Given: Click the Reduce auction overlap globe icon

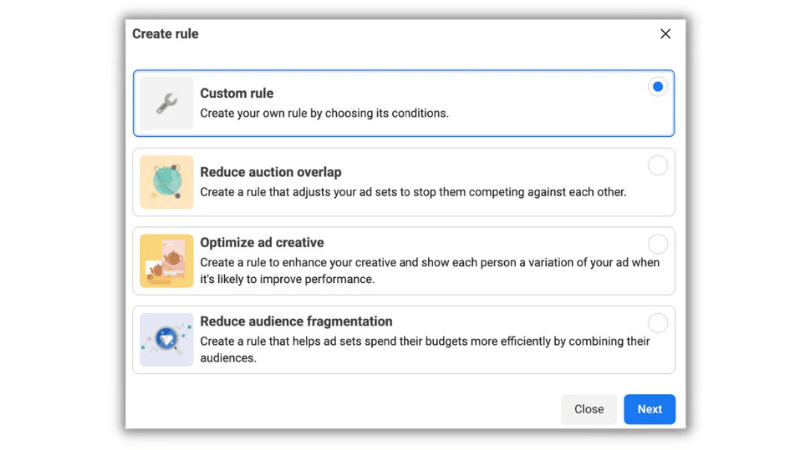Looking at the screenshot, I should click(166, 182).
